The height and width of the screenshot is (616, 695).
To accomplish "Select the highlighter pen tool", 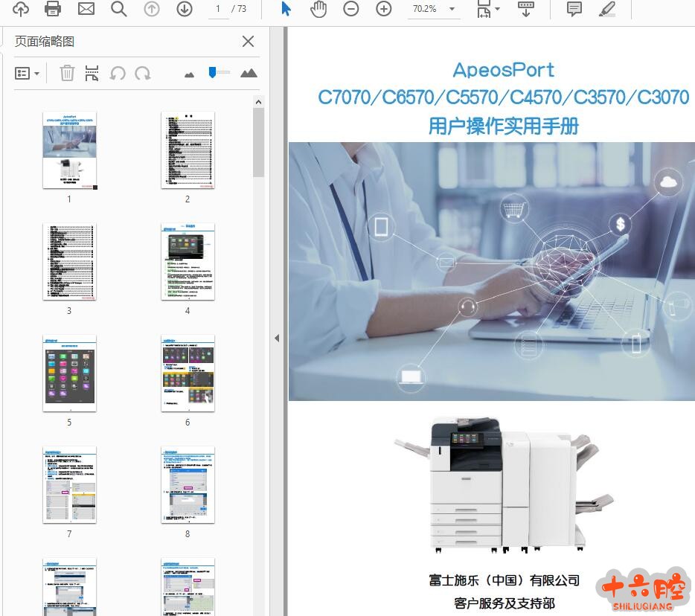I will pyautogui.click(x=607, y=9).
